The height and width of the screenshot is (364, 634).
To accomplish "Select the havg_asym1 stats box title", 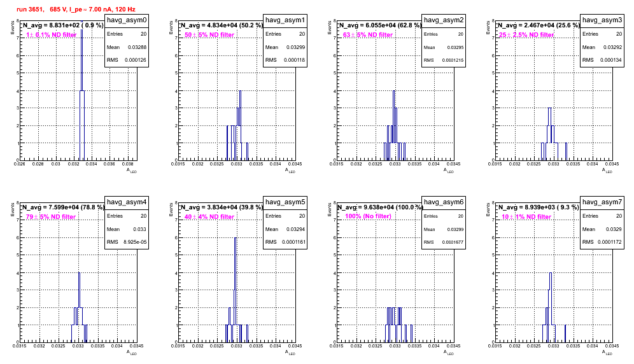I will click(285, 20).
